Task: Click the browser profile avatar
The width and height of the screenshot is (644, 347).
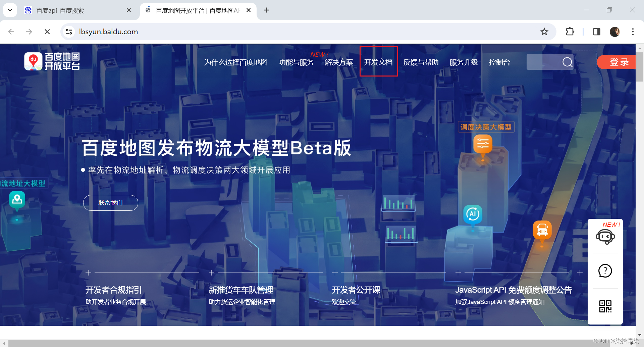Action: (614, 32)
